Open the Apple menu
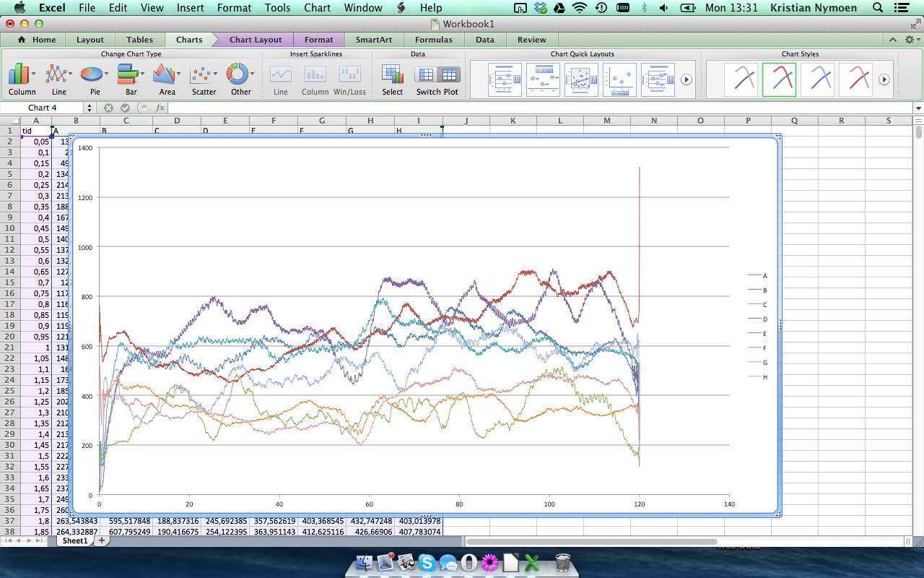This screenshot has height=578, width=924. tap(19, 8)
